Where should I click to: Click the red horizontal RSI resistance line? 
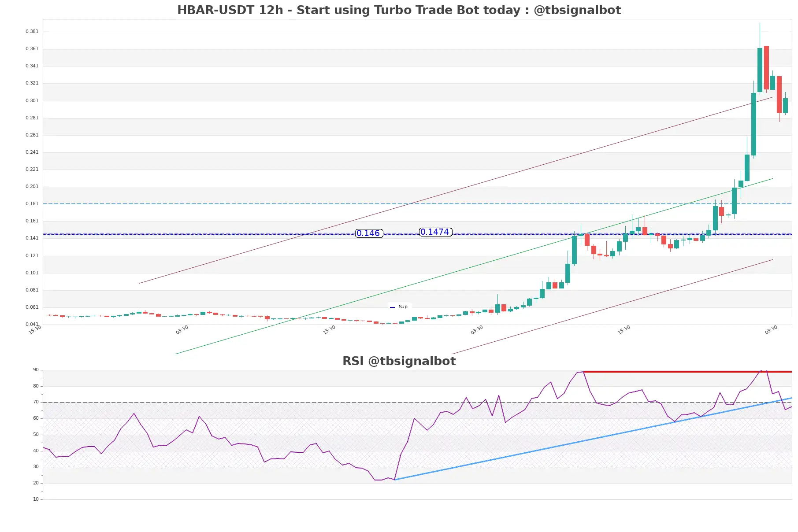pyautogui.click(x=687, y=372)
